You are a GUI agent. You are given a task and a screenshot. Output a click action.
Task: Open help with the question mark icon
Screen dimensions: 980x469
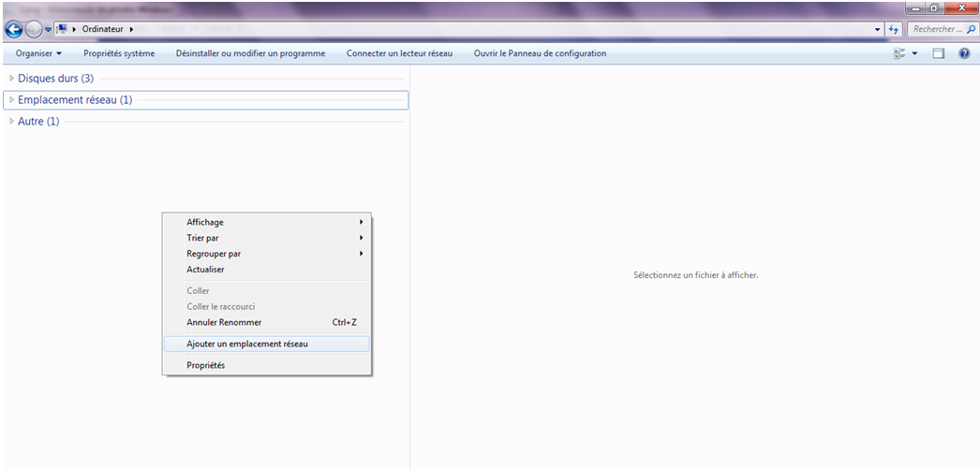click(x=964, y=53)
